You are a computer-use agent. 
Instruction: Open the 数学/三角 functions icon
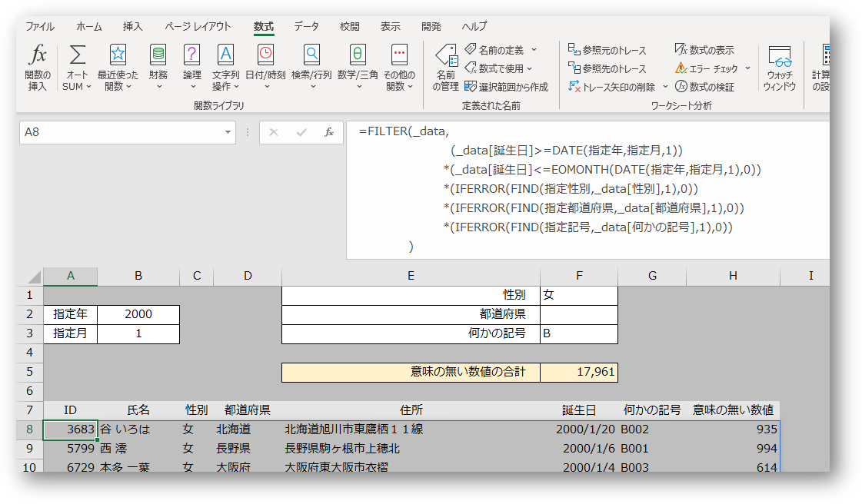coord(358,55)
